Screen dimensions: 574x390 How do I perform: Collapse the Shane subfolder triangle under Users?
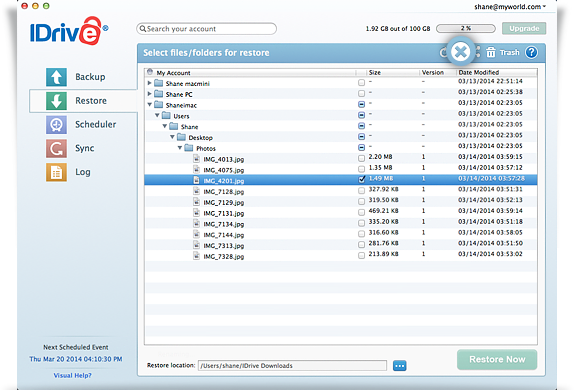[165, 126]
